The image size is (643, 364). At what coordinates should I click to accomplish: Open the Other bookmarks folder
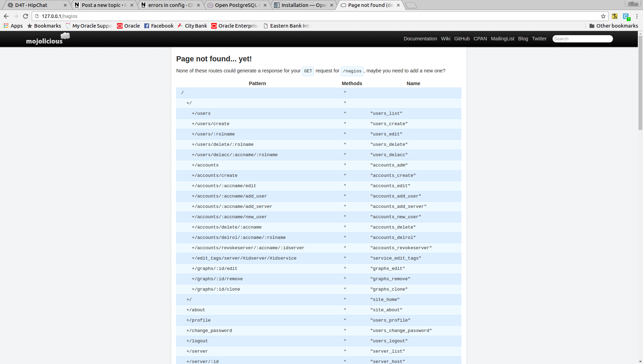click(x=613, y=26)
